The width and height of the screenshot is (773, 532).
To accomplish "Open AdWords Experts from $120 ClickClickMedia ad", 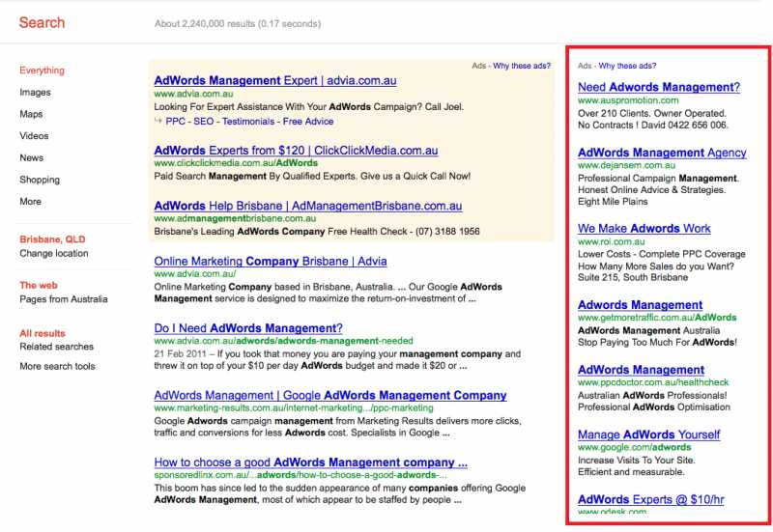I will (x=296, y=151).
